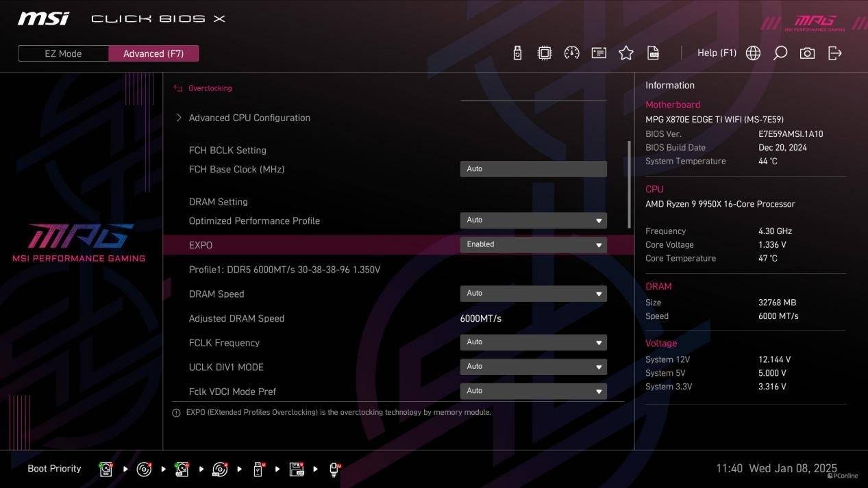Screen dimensions: 868x488
Task: Open the FCLK Frequency dropdown
Action: (x=533, y=342)
